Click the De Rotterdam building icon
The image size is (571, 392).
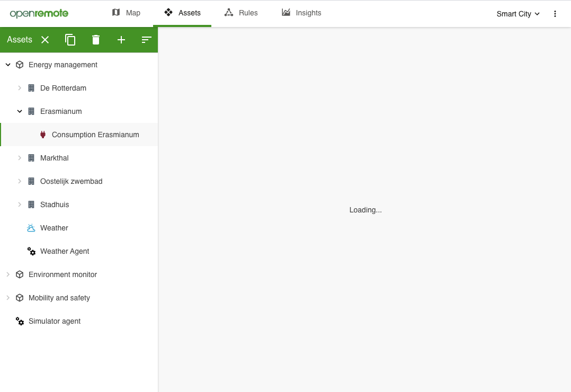tap(31, 88)
